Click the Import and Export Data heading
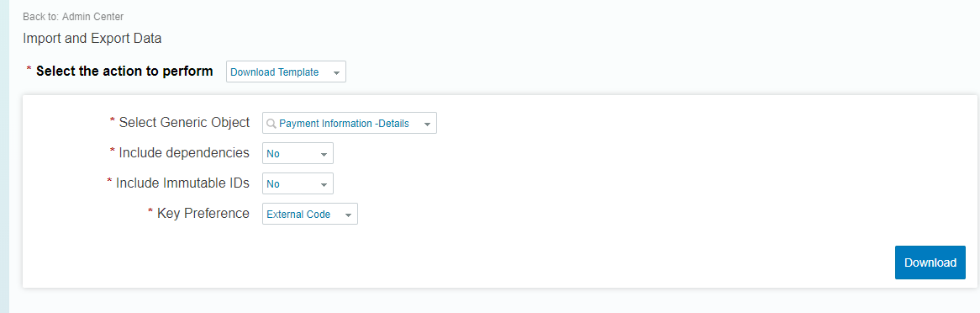The height and width of the screenshot is (313, 980). point(92,38)
